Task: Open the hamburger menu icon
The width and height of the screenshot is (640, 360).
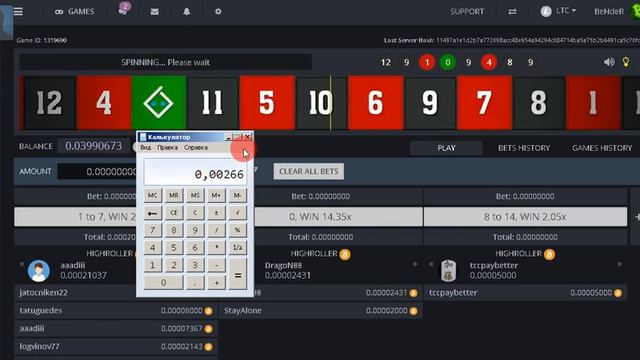Action: click(18, 11)
